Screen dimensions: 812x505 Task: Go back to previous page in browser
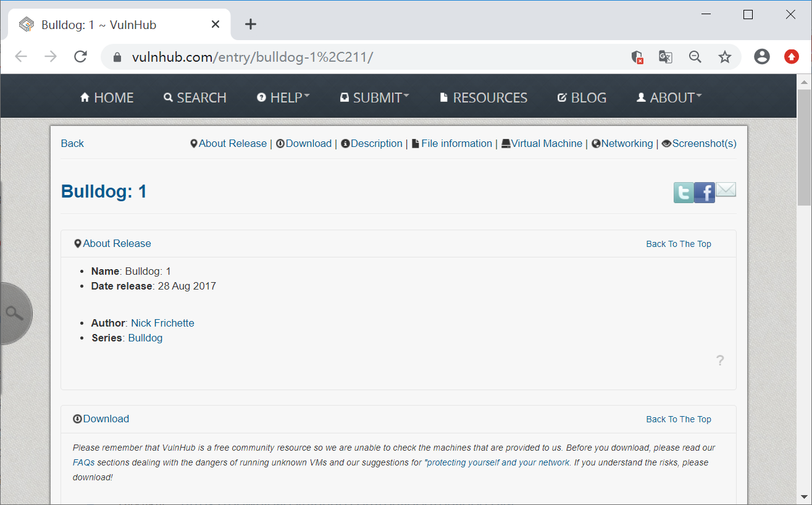pos(21,57)
